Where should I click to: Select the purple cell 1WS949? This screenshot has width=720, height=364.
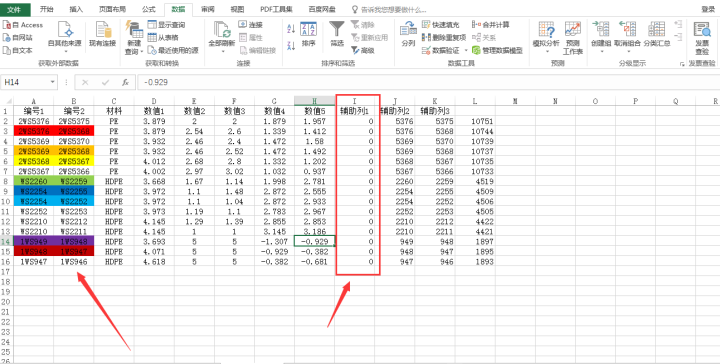point(34,241)
